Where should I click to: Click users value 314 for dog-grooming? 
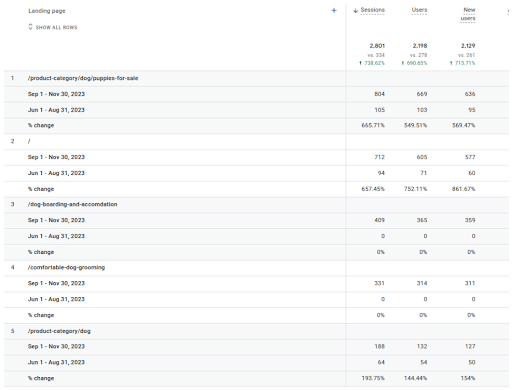tap(422, 283)
